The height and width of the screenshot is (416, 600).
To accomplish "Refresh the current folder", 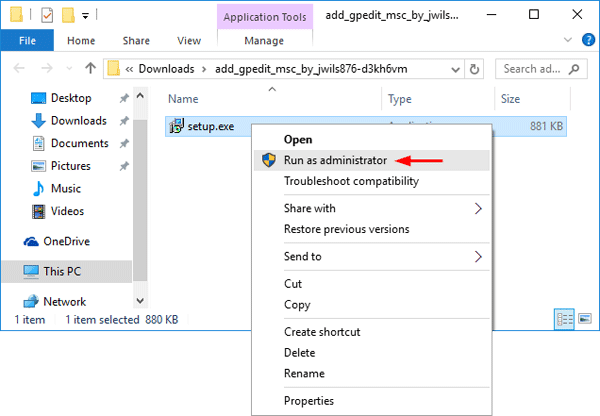I will pyautogui.click(x=474, y=69).
